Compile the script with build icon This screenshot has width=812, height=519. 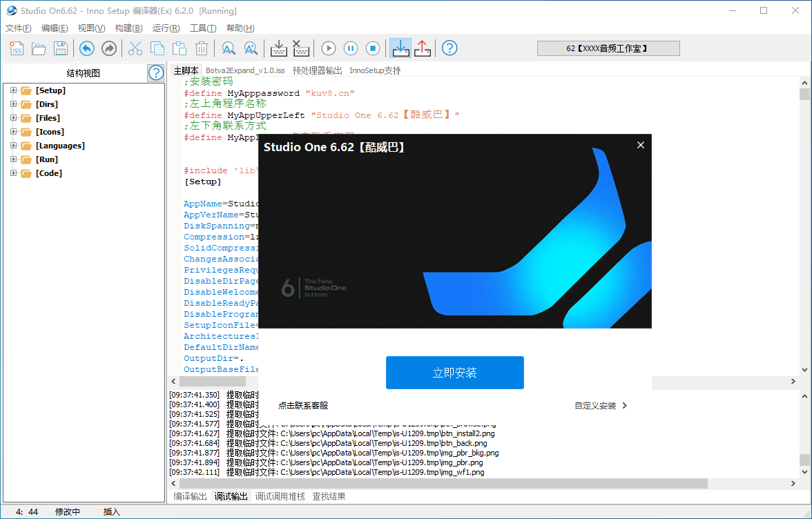[279, 48]
